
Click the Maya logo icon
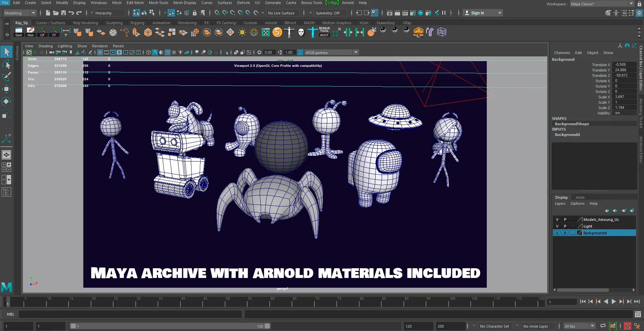click(6, 287)
